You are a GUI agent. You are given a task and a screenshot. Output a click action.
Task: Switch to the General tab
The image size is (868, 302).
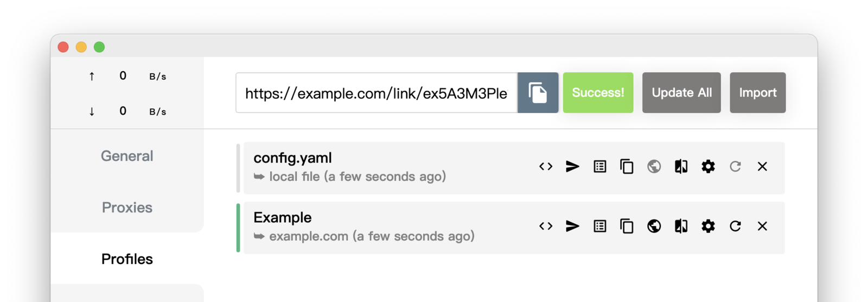click(x=127, y=156)
